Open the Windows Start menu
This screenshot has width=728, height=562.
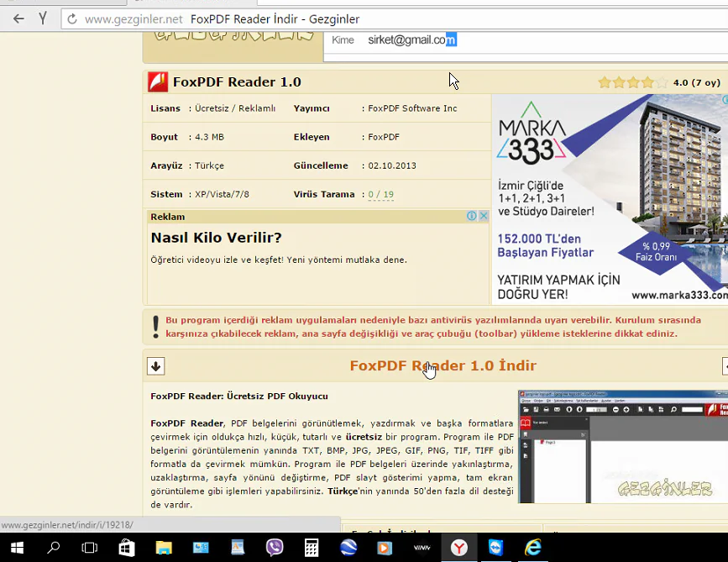[17, 548]
